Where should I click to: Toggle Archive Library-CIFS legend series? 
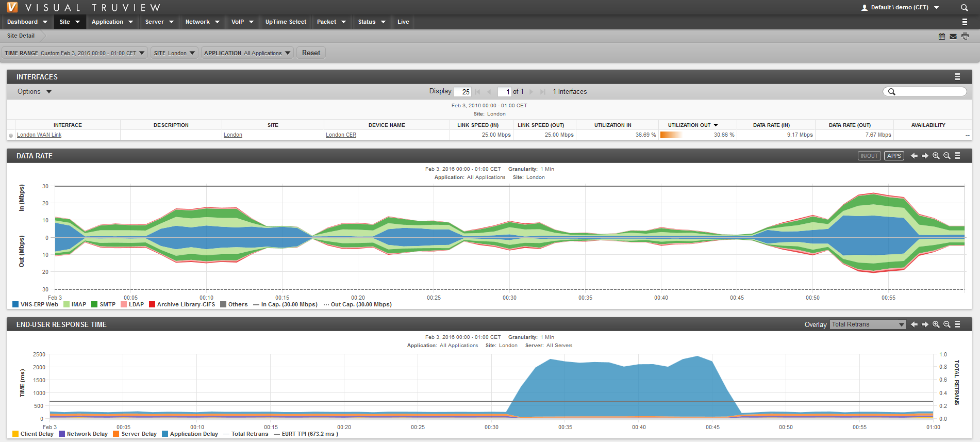[182, 304]
